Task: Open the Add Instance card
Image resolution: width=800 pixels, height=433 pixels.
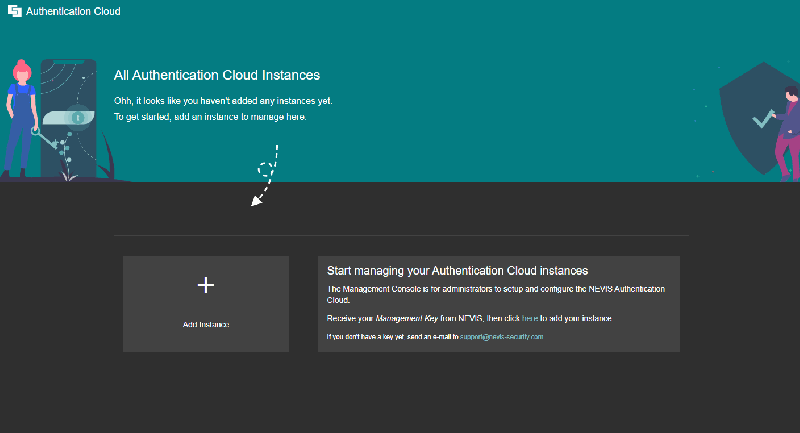Action: pos(206,304)
